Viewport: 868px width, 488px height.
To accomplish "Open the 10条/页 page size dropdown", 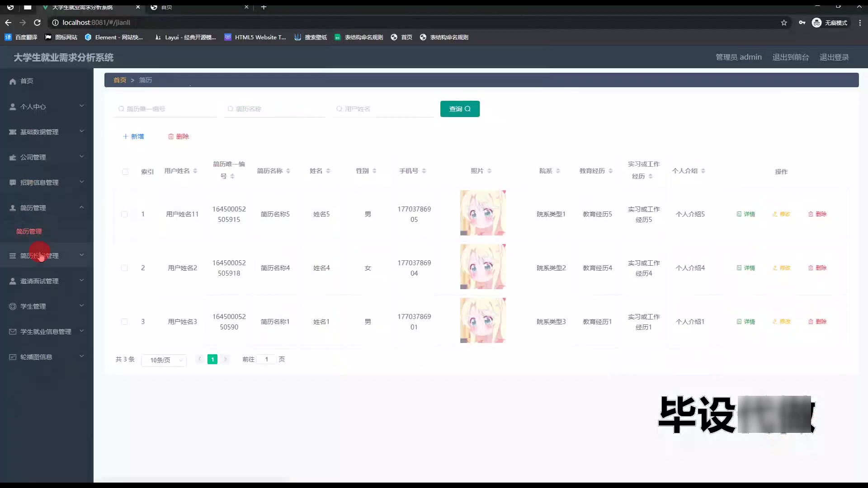I will tap(164, 360).
